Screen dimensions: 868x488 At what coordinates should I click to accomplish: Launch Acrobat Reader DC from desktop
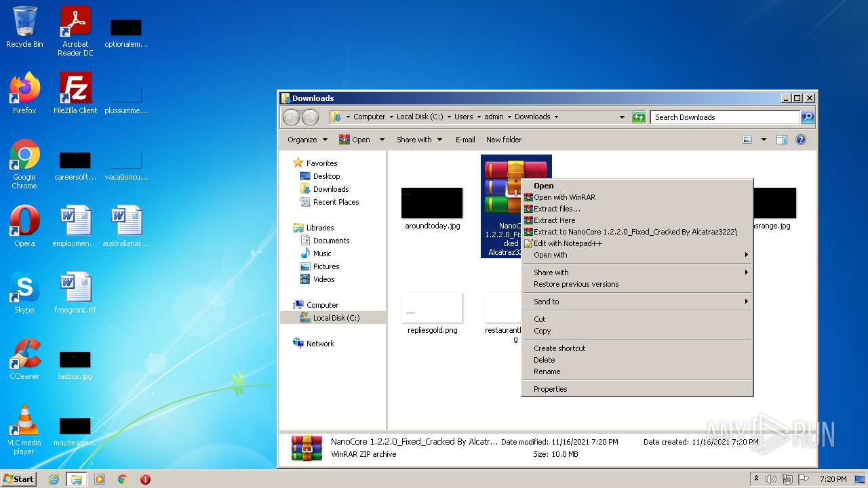click(x=75, y=31)
